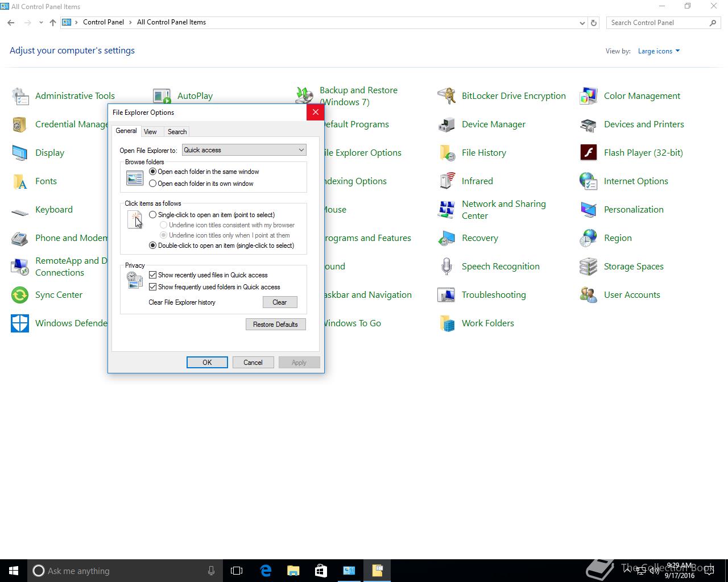728x582 pixels.
Task: Open Network and Sharing Center icon
Action: coord(446,210)
